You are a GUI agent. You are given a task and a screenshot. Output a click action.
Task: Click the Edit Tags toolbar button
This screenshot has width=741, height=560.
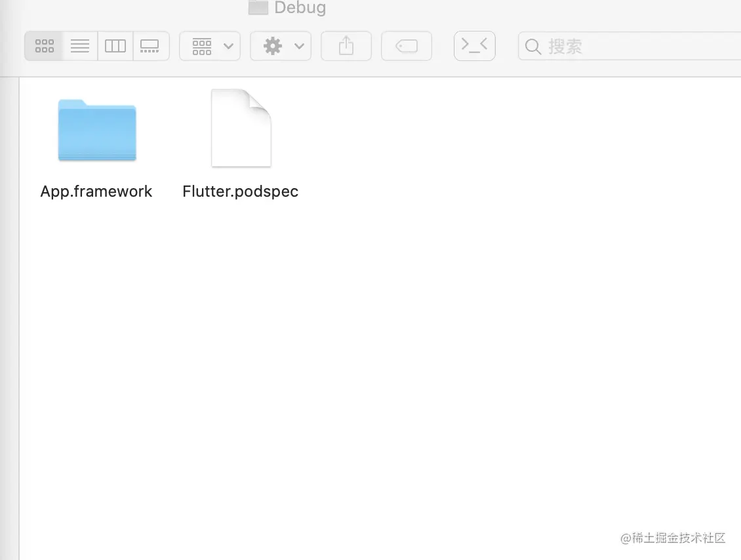pyautogui.click(x=407, y=46)
